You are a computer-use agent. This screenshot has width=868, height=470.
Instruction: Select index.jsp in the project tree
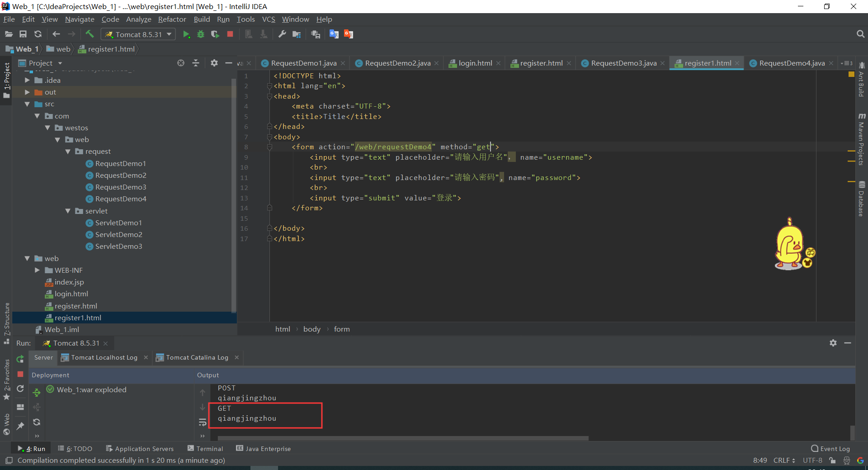(69, 282)
